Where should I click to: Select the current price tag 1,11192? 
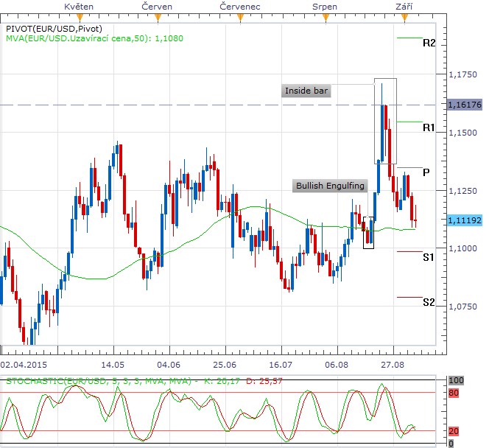[464, 220]
